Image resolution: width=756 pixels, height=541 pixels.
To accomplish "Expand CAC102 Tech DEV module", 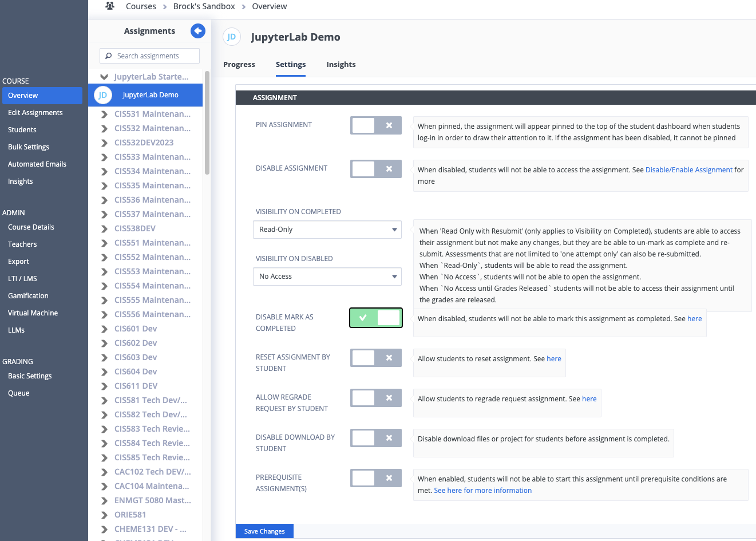I will coord(104,472).
